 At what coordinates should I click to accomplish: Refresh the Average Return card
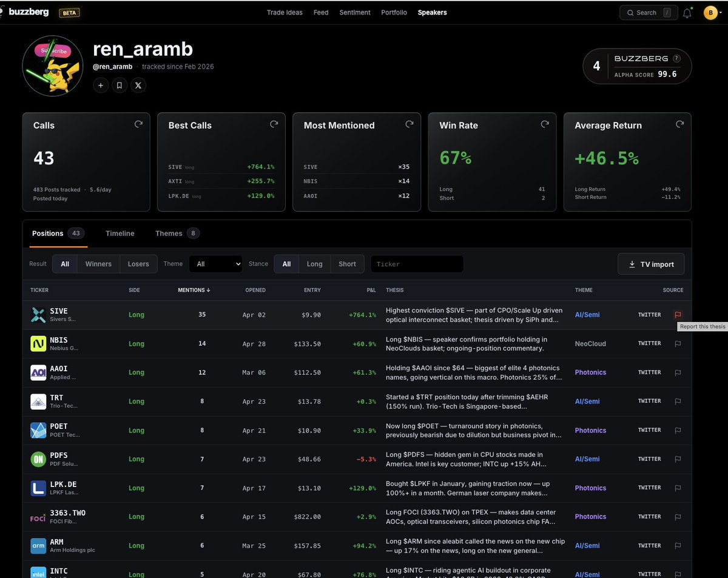coord(680,124)
